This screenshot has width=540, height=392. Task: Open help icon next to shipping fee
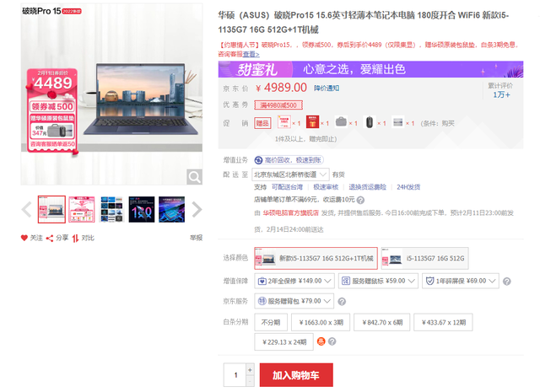click(360, 200)
